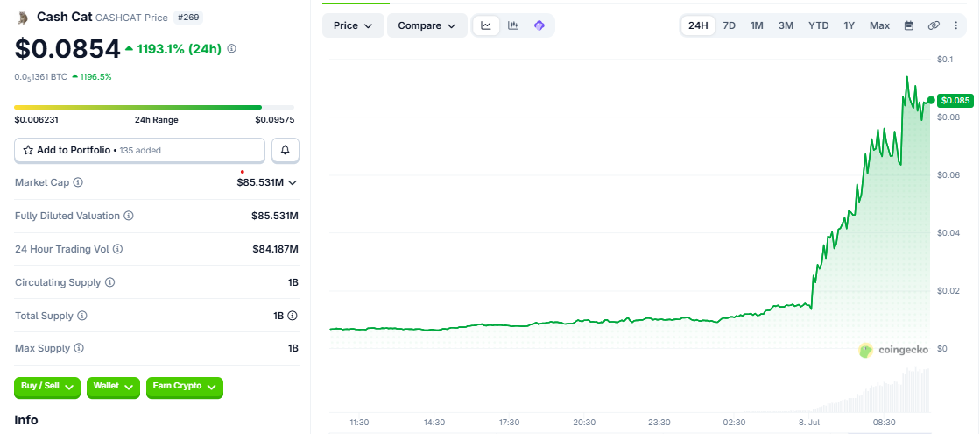Click the green chart endpoint marker
Viewport: 980px width, 434px height.
[931, 100]
